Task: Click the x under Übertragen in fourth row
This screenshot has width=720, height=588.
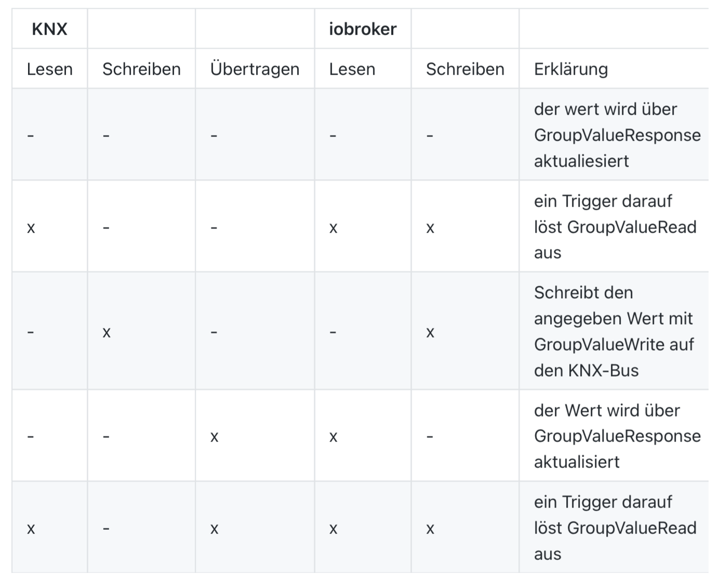Action: coord(215,437)
